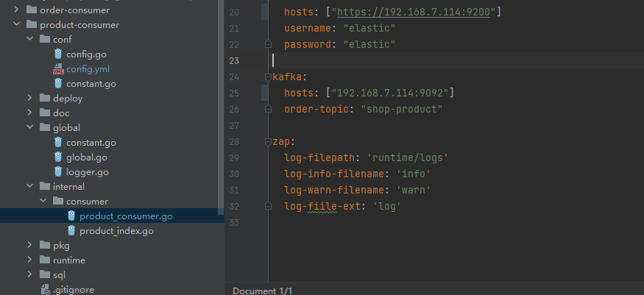Viewport: 644px width, 295px height.
Task: Open the https://192.168.7.114:9200 link
Action: 414,12
